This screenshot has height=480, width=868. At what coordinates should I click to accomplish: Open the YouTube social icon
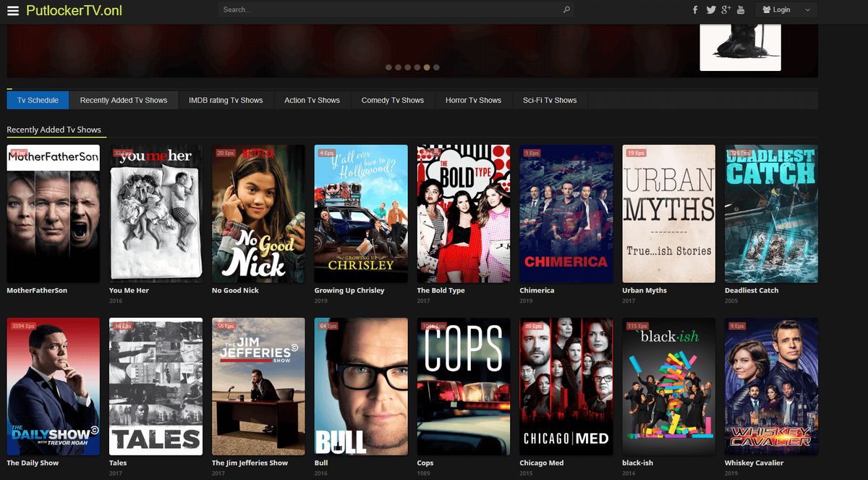(741, 10)
